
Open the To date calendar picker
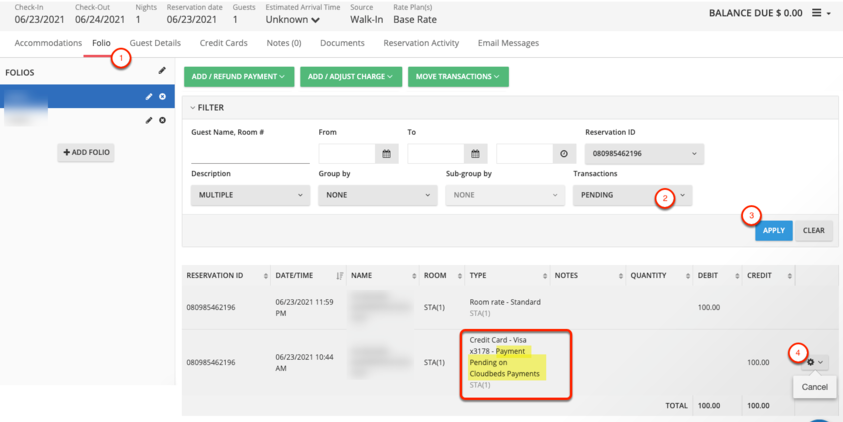click(x=475, y=154)
